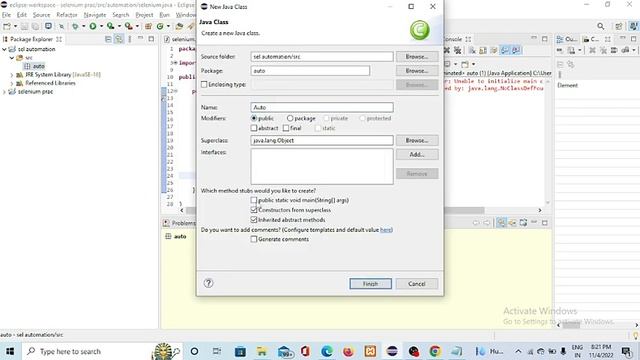Browse for the Source folder

417,57
